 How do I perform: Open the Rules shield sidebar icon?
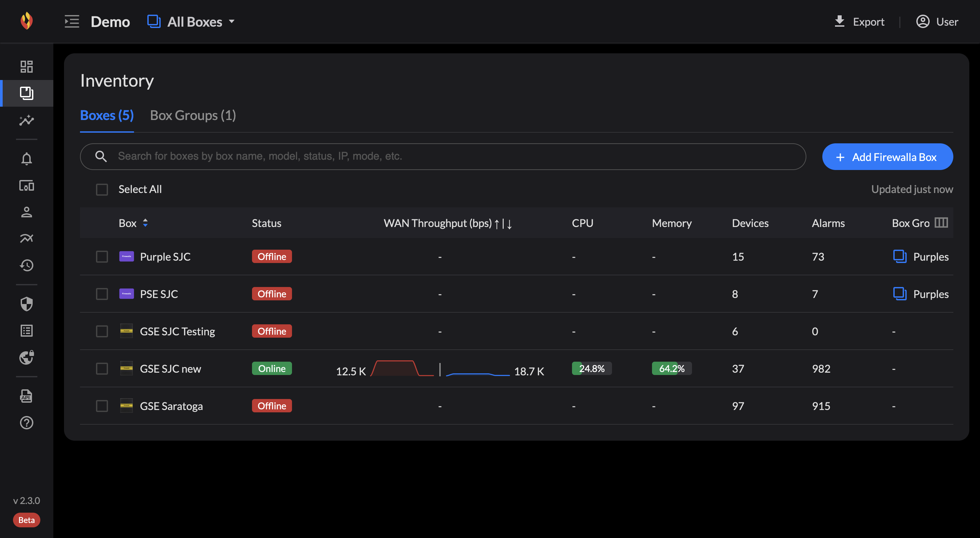27,304
